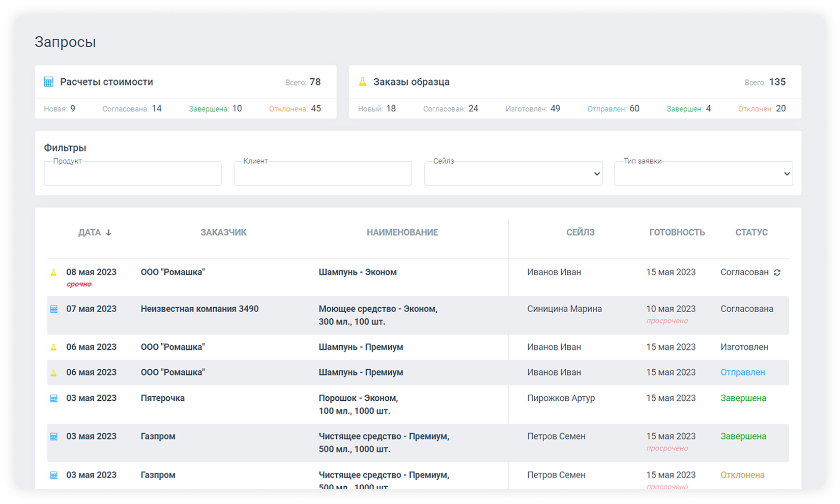Open the Сейлз filter dropdown
The width and height of the screenshot is (840, 504).
click(x=513, y=173)
